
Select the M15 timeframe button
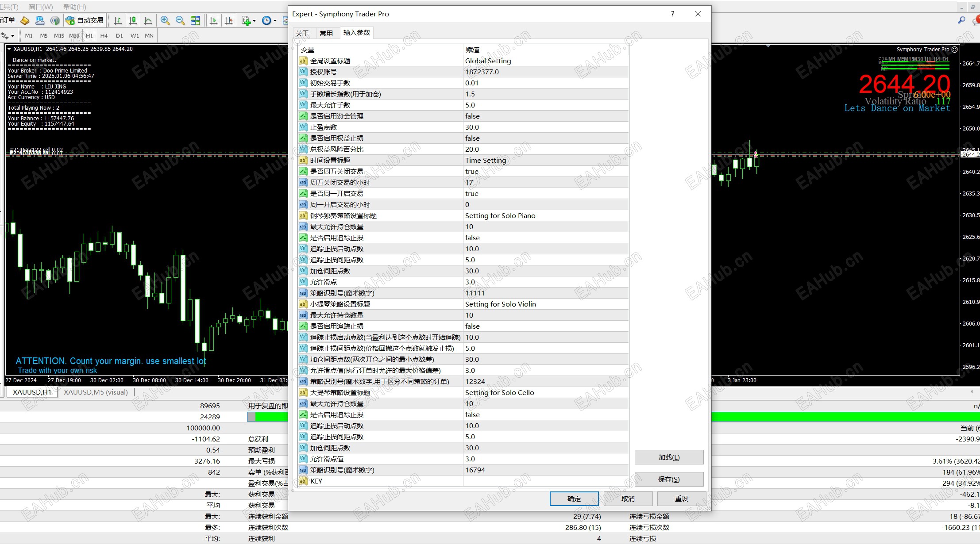click(x=59, y=36)
